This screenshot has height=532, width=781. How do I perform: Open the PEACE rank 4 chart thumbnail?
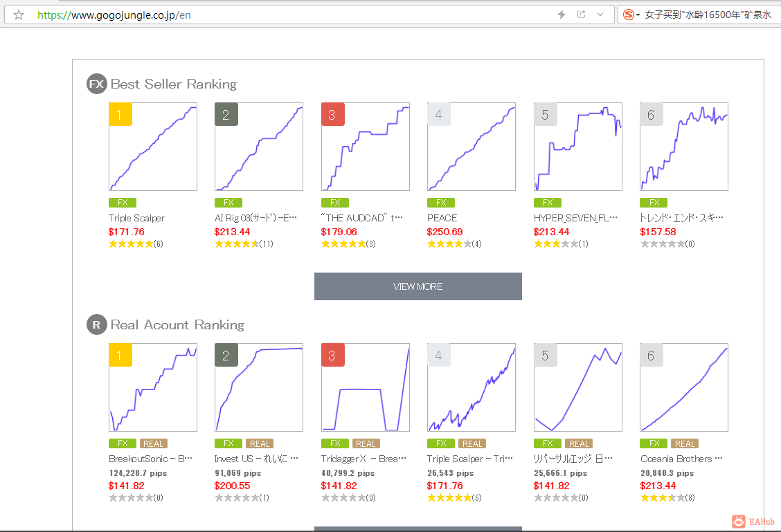pyautogui.click(x=472, y=147)
